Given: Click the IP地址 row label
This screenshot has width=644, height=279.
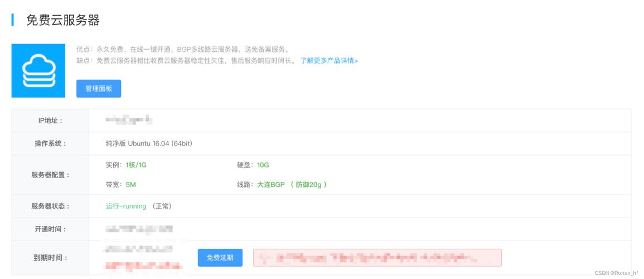Looking at the screenshot, I should pos(50,121).
